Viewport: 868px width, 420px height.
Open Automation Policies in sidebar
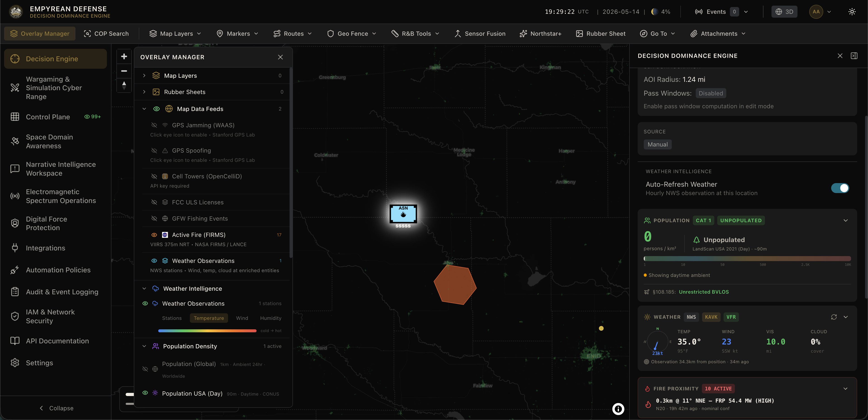click(56, 270)
